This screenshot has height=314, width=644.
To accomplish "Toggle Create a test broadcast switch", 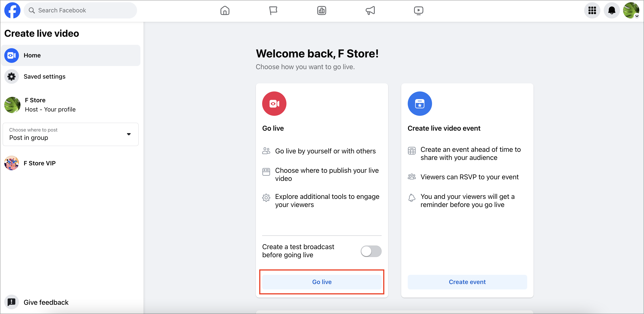I will point(371,251).
